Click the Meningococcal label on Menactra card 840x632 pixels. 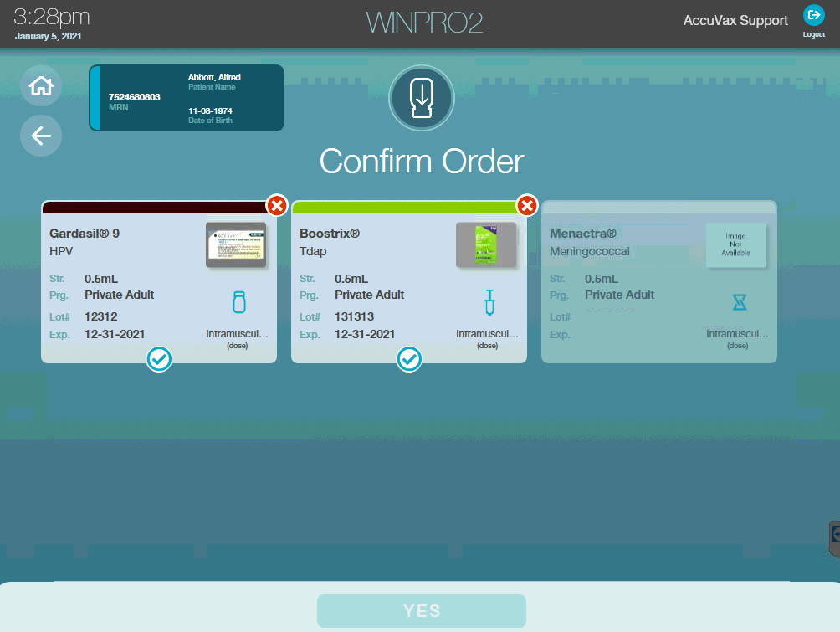(x=589, y=251)
